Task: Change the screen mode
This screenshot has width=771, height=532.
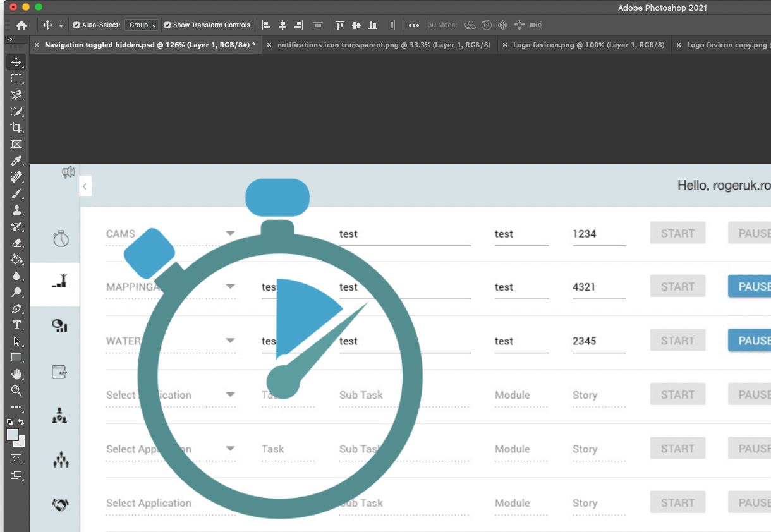Action: 16,475
